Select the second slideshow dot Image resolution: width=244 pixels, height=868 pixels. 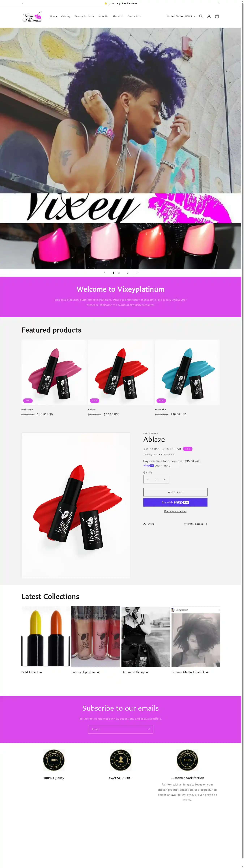point(119,273)
